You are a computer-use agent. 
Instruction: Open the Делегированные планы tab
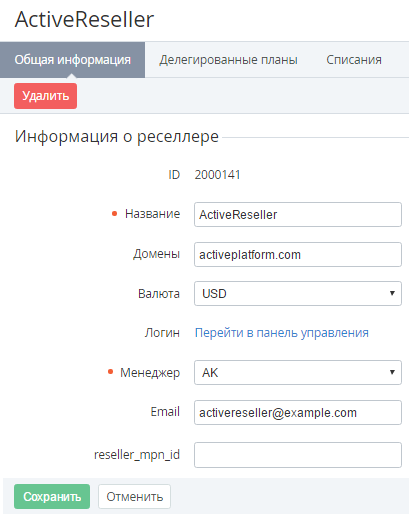point(228,60)
